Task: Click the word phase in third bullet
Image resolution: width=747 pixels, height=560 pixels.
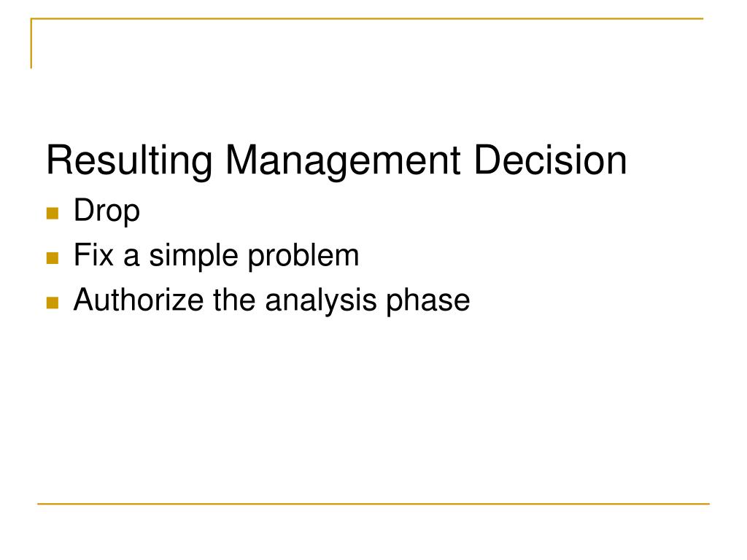Action: tap(427, 301)
